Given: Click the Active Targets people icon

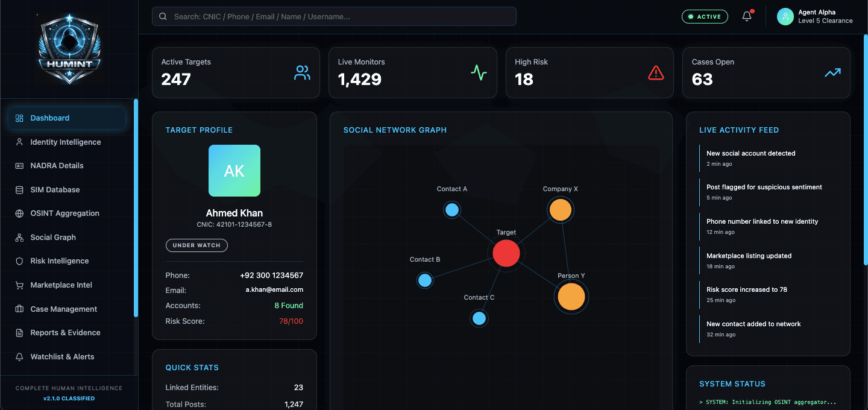Looking at the screenshot, I should pyautogui.click(x=302, y=73).
